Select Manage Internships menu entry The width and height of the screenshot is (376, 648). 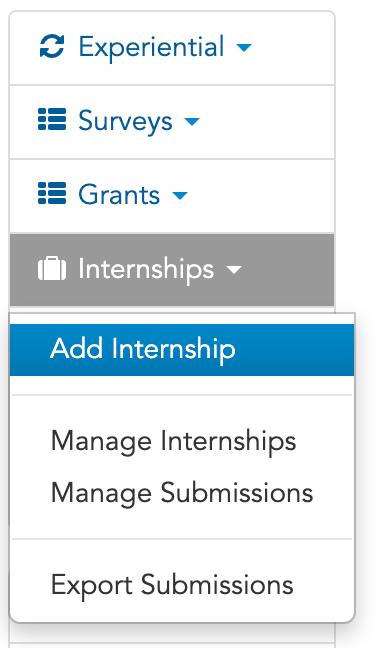[x=174, y=441]
